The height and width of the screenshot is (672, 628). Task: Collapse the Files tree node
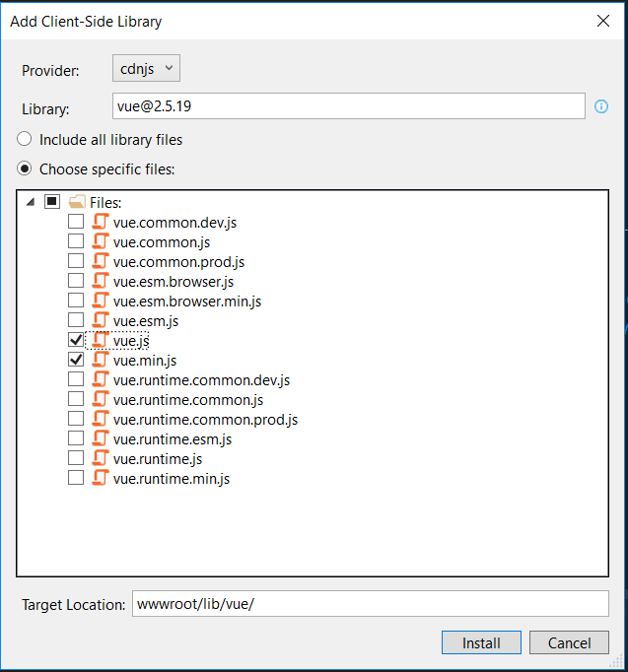[x=30, y=202]
